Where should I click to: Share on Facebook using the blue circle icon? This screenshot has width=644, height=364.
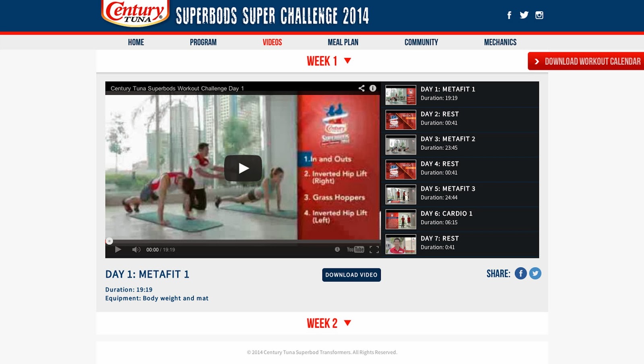click(x=520, y=273)
